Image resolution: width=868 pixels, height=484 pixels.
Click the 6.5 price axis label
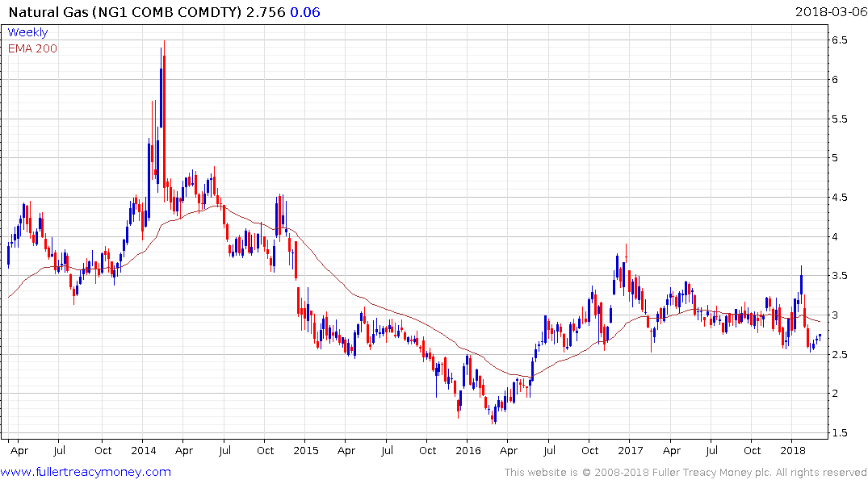click(839, 40)
